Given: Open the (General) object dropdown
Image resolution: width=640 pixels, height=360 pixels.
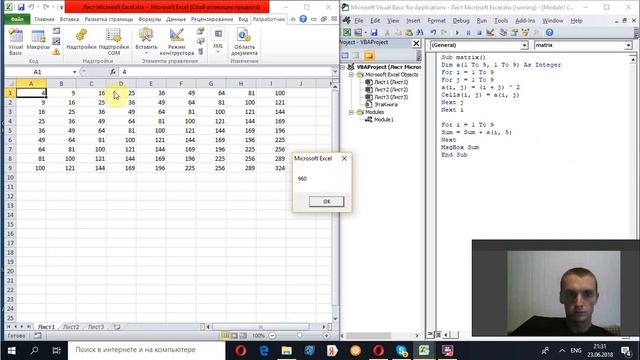Looking at the screenshot, I should [524, 45].
